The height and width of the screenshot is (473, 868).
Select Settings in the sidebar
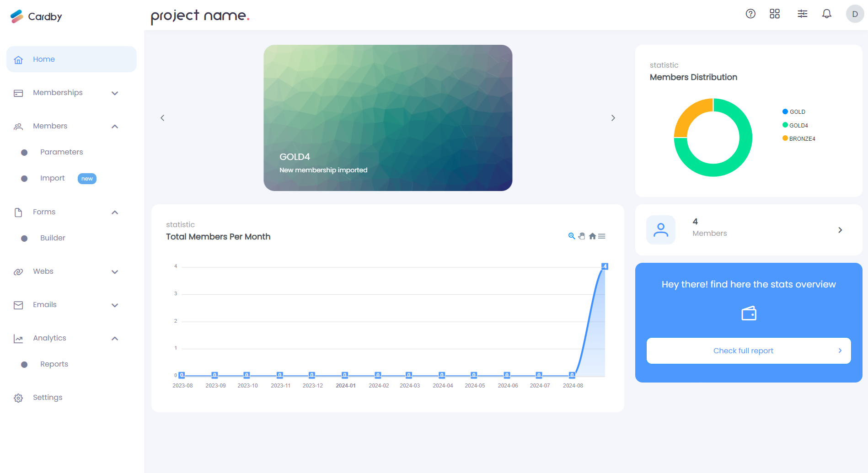click(x=48, y=397)
